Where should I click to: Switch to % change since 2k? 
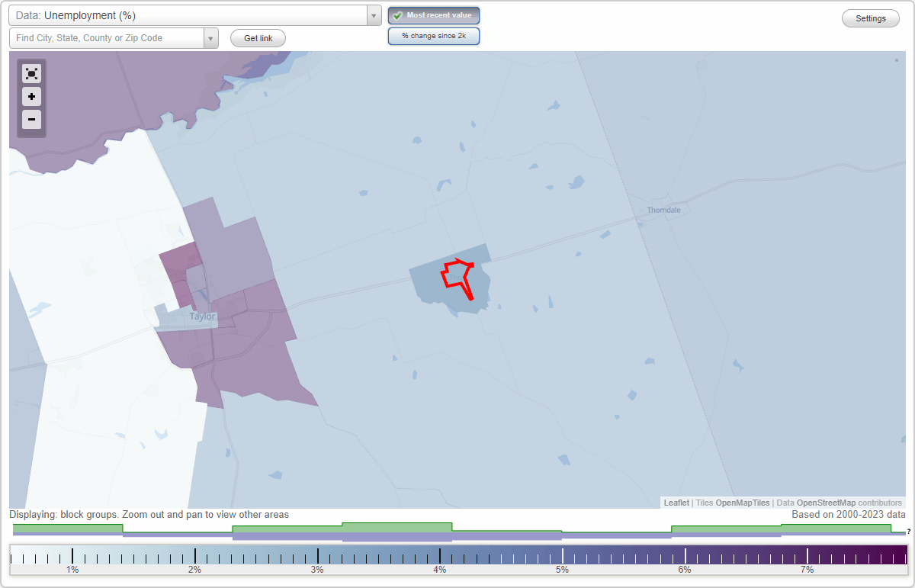pos(434,36)
